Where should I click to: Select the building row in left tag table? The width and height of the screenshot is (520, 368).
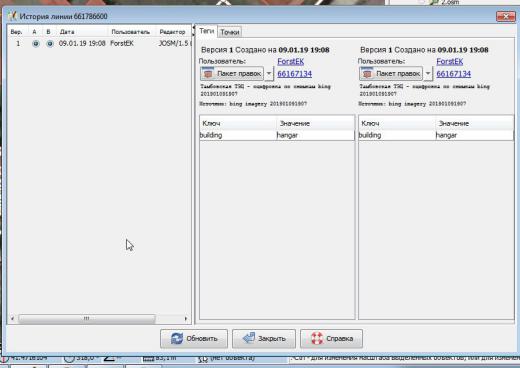(277, 135)
